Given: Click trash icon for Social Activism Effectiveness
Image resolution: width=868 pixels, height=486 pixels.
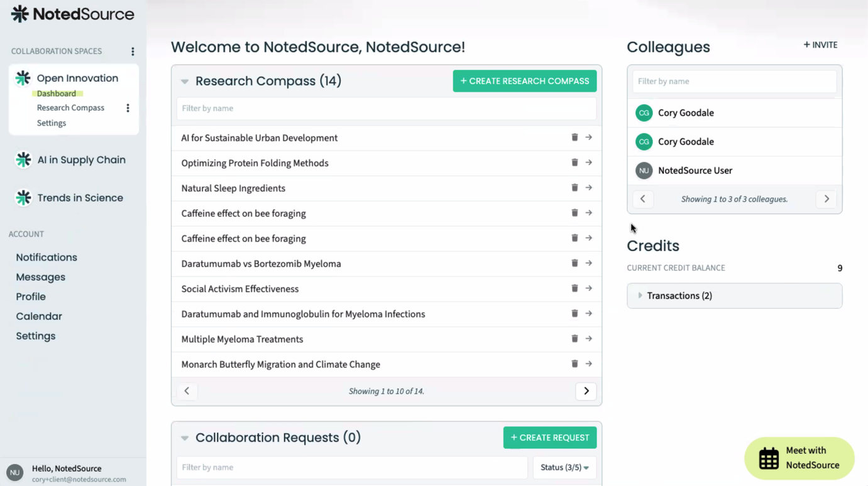Looking at the screenshot, I should click(574, 288).
